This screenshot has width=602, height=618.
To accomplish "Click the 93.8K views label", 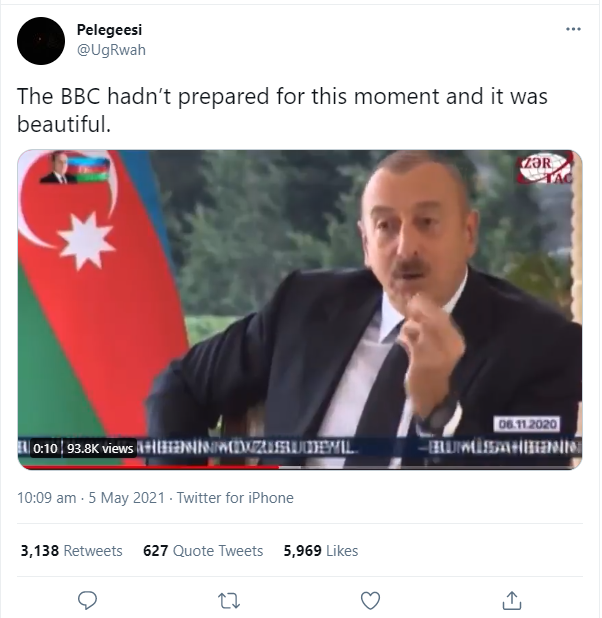I will 100,449.
